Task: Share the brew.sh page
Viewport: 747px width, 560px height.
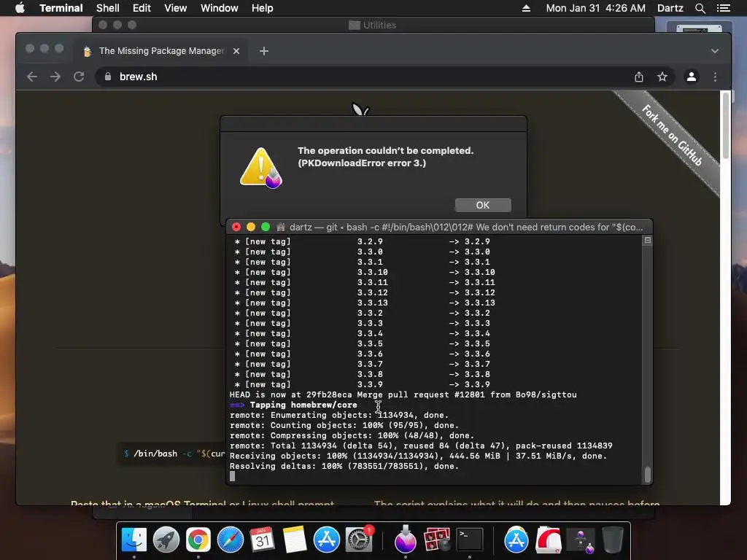Action: [639, 77]
